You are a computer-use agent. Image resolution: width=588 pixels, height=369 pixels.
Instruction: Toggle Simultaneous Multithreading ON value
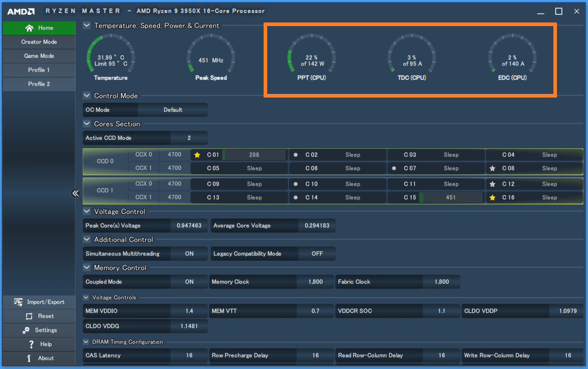coord(189,253)
